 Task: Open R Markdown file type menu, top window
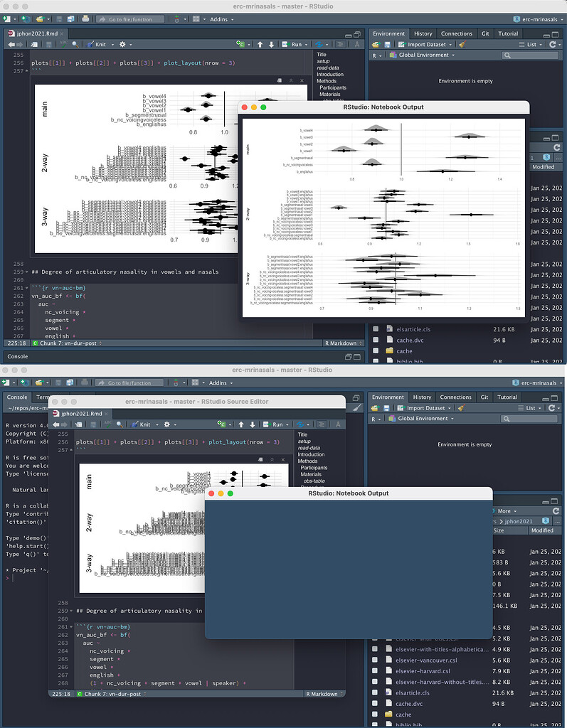(343, 343)
